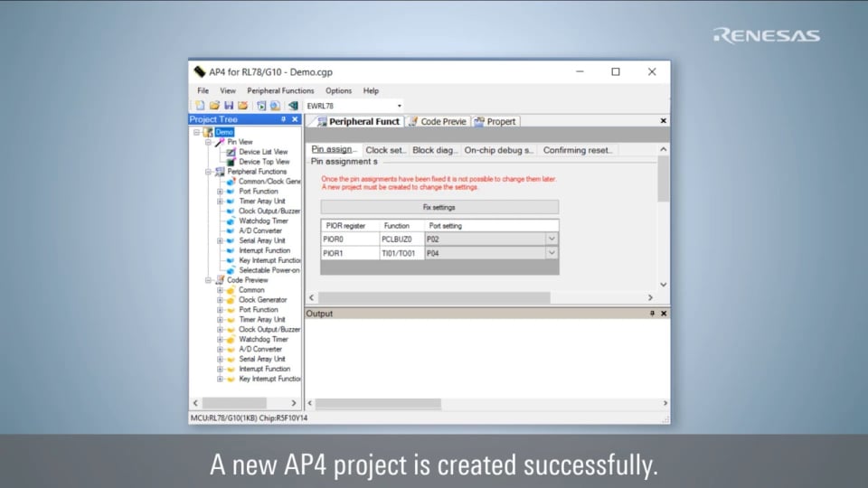The image size is (868, 488).
Task: Open the Block diagram sub-tab
Action: [x=435, y=150]
